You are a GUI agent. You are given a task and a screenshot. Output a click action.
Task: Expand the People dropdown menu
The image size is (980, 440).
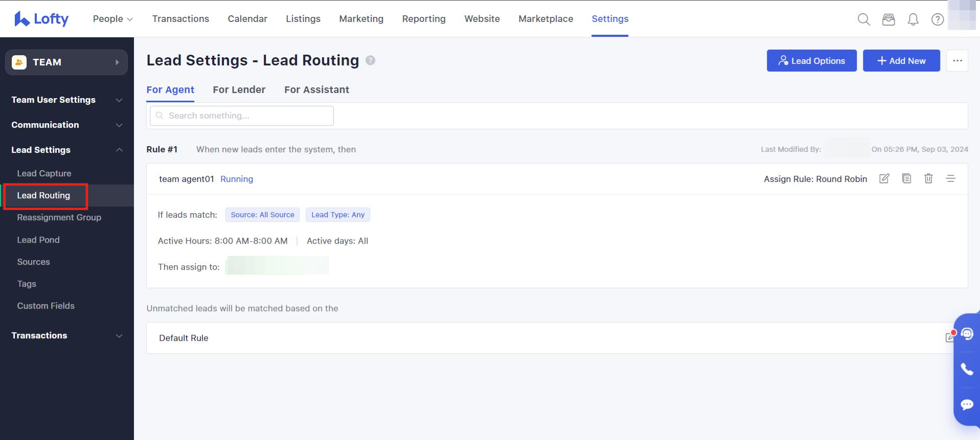click(112, 19)
